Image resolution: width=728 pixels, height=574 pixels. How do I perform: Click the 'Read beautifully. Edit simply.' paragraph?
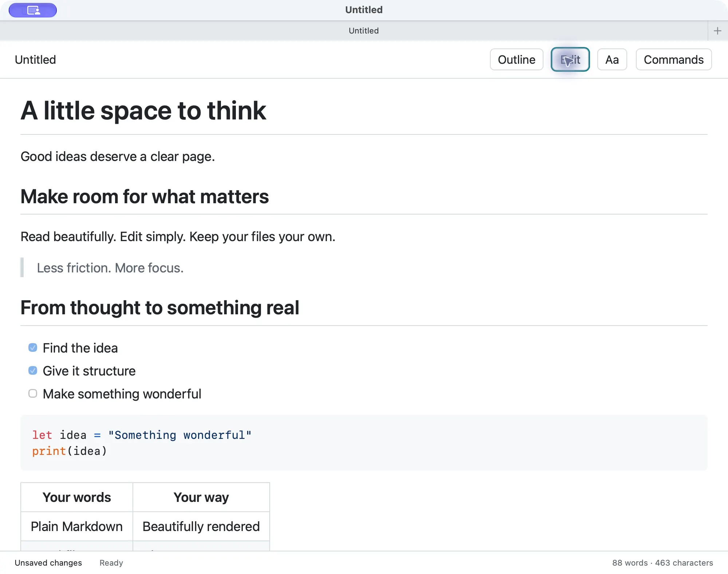pos(178,237)
